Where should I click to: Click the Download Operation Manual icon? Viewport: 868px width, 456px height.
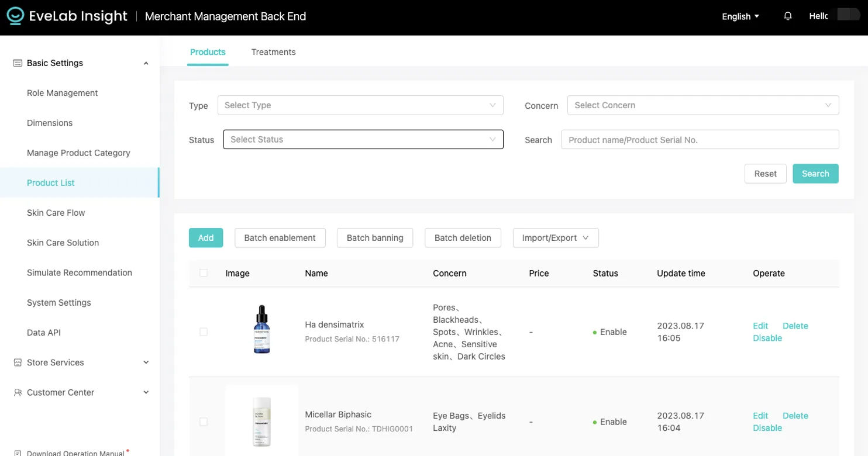(x=18, y=453)
